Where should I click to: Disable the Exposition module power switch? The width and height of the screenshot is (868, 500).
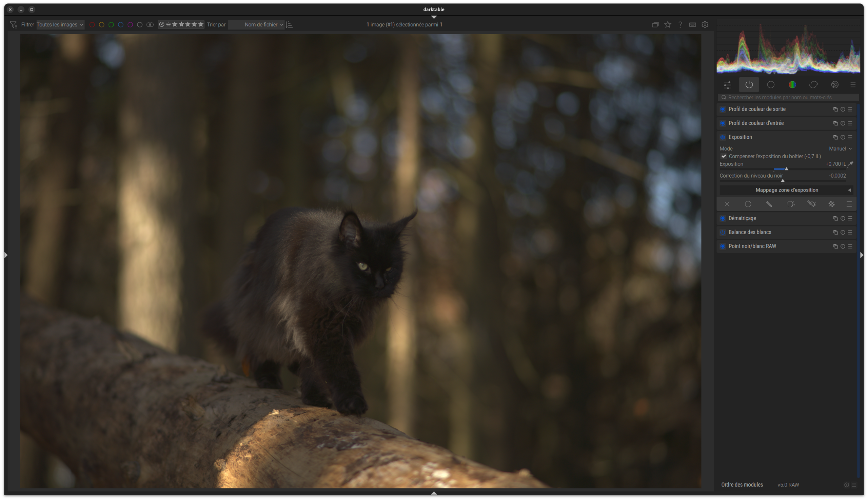tap(723, 137)
